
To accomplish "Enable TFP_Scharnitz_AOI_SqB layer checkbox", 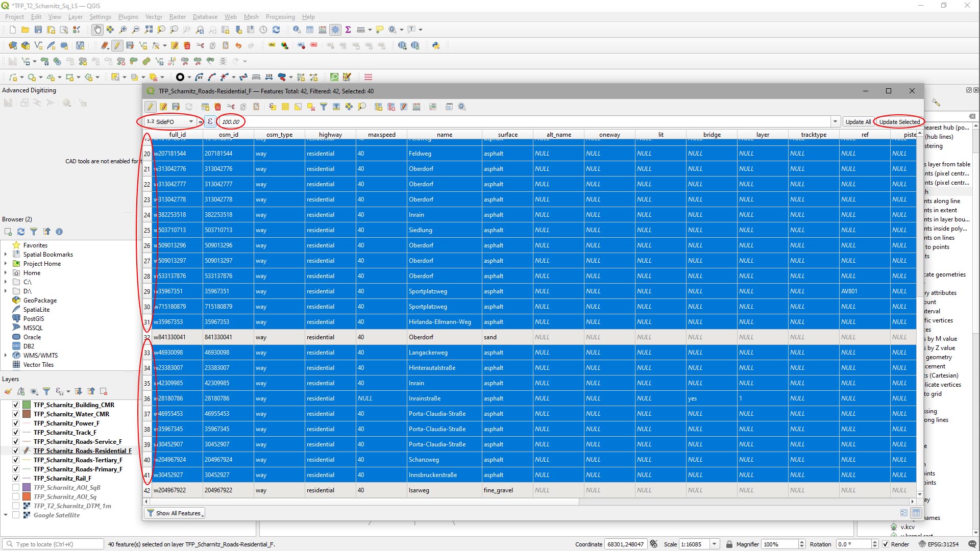I will pyautogui.click(x=16, y=488).
